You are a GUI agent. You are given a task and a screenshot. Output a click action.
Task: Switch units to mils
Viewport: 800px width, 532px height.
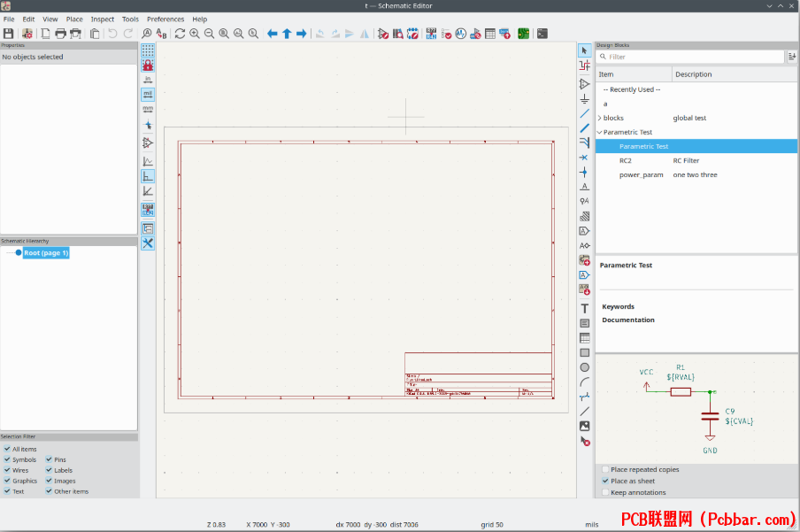tap(148, 95)
